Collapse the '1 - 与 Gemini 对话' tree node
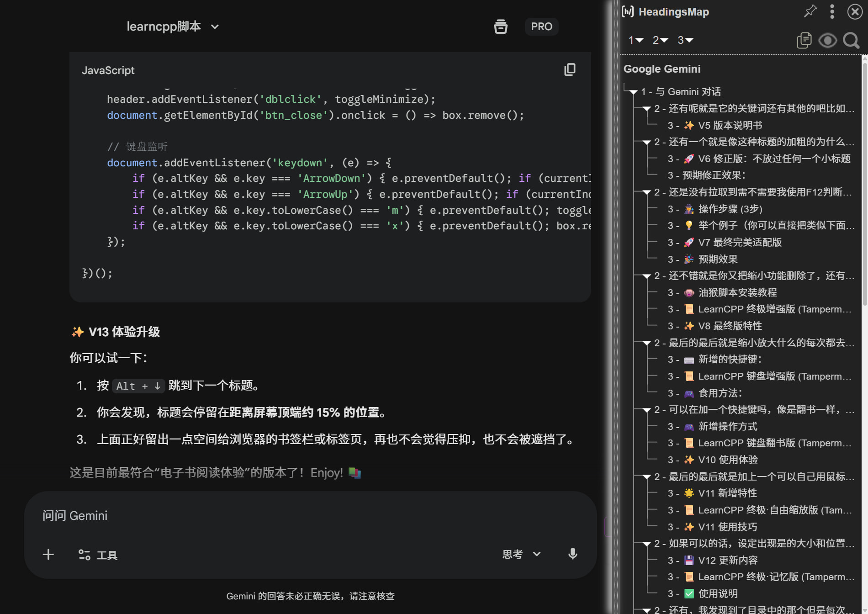Screen dimensions: 868x614 pos(633,92)
